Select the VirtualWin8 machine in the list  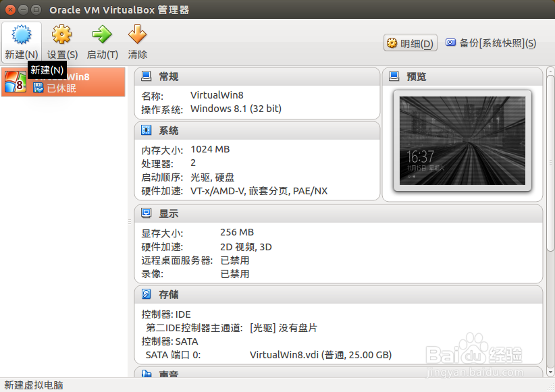[63, 82]
